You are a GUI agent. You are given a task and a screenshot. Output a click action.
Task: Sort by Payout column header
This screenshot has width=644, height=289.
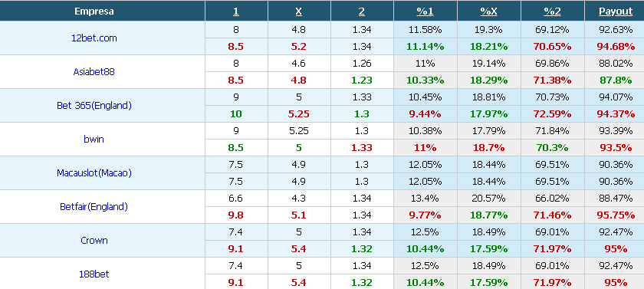tap(616, 11)
